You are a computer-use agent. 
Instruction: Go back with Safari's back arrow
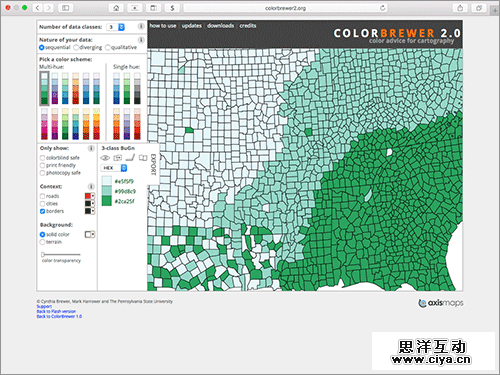coord(38,8)
